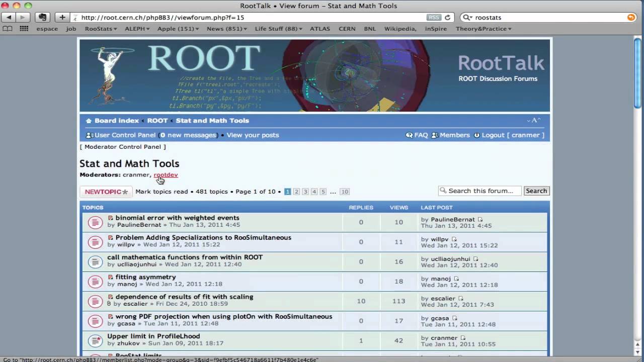Open the ATLAS bookmark
The height and width of the screenshot is (362, 644).
click(320, 29)
